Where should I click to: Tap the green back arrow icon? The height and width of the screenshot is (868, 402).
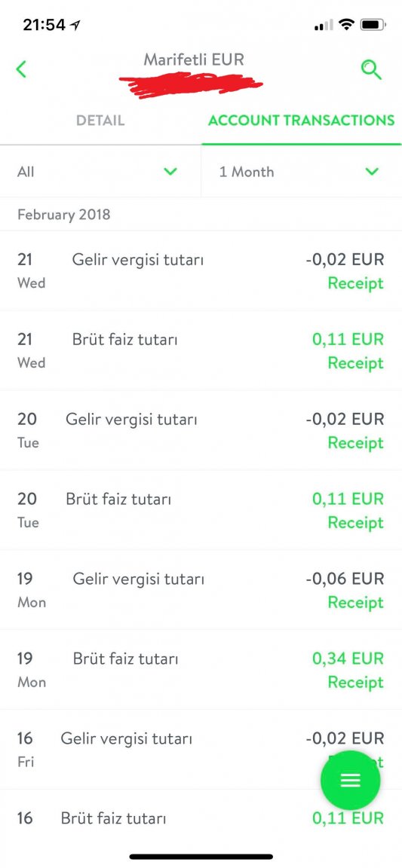pyautogui.click(x=21, y=70)
